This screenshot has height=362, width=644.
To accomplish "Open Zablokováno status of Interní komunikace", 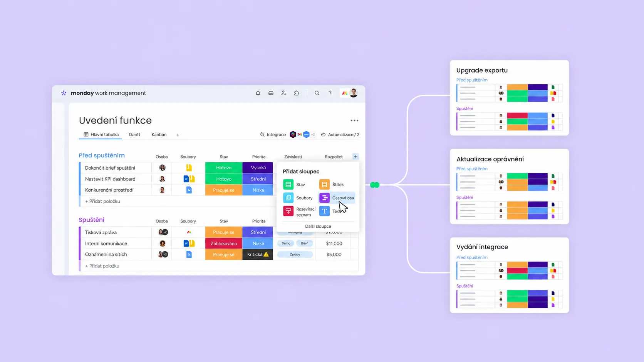I will tap(224, 244).
